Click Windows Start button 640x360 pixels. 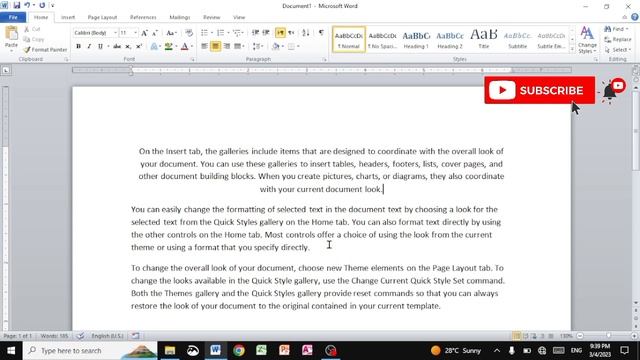11,350
